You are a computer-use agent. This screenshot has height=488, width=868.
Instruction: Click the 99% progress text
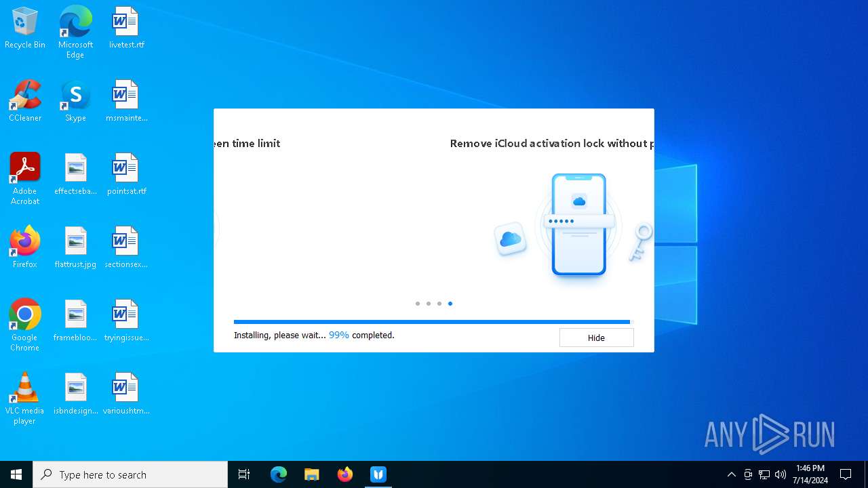(339, 335)
